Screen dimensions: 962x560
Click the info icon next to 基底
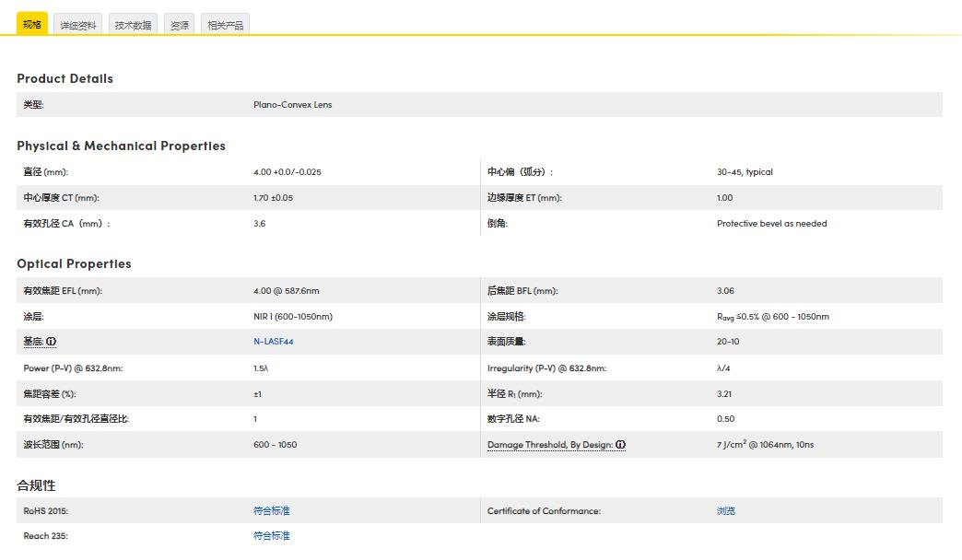click(52, 342)
